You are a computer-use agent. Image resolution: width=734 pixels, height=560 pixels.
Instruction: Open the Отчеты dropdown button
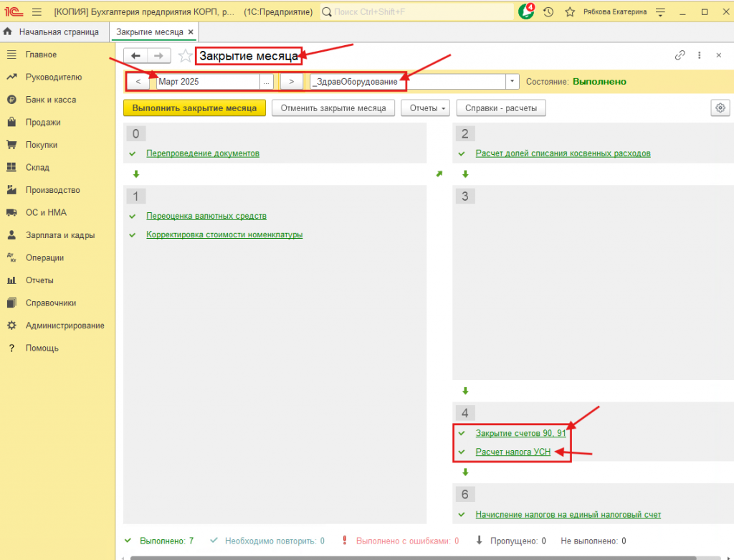425,108
